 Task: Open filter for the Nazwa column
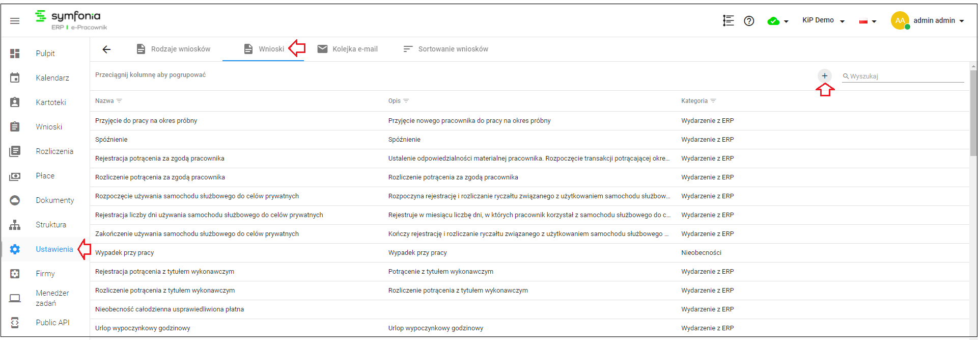119,101
